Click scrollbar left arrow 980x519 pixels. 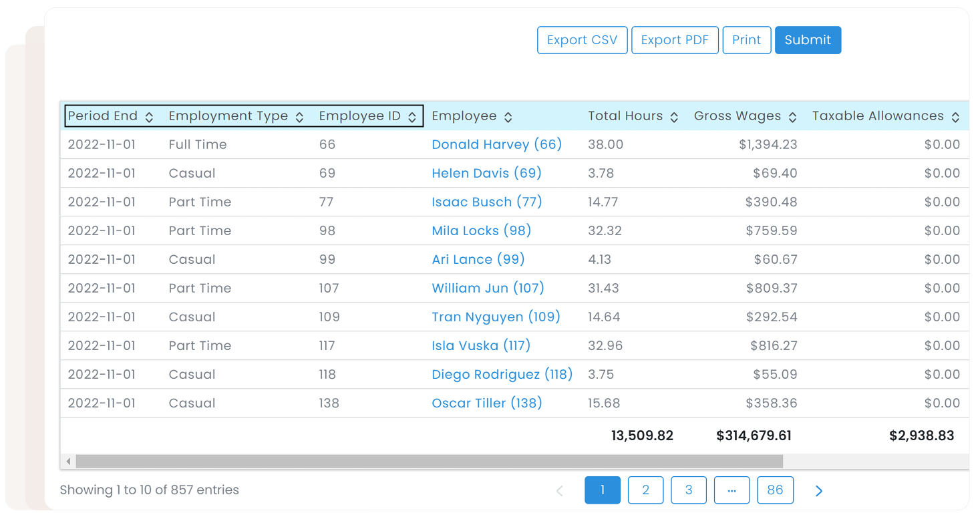tap(68, 462)
